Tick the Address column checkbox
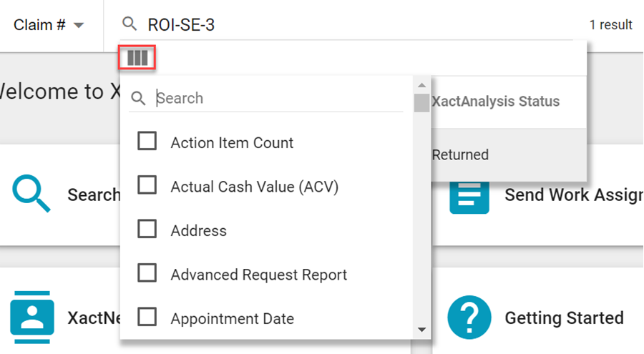The width and height of the screenshot is (644, 354). point(147,230)
